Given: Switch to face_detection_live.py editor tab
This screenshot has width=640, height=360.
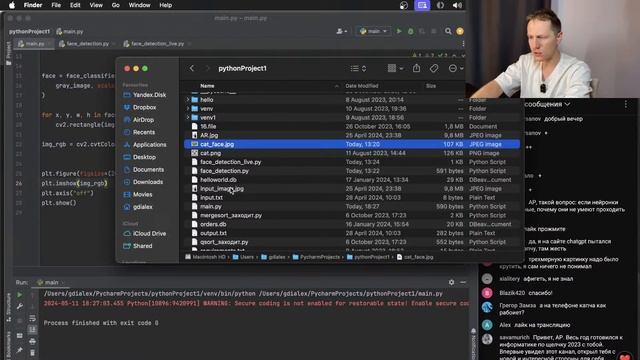Looking at the screenshot, I should [x=157, y=44].
